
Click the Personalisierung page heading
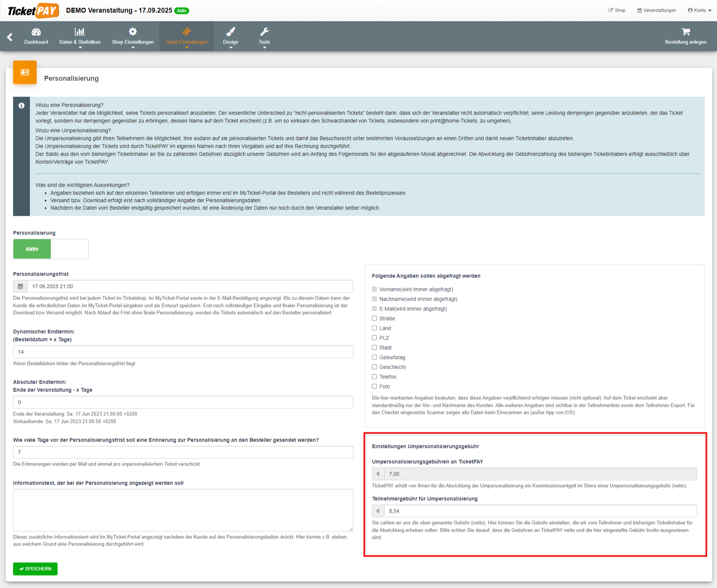71,78
